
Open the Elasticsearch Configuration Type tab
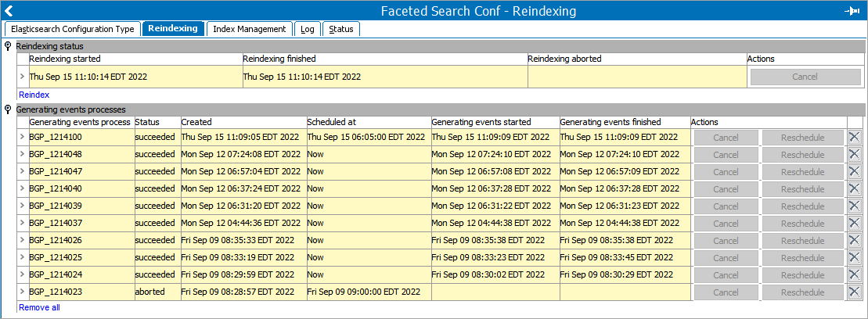click(x=73, y=29)
